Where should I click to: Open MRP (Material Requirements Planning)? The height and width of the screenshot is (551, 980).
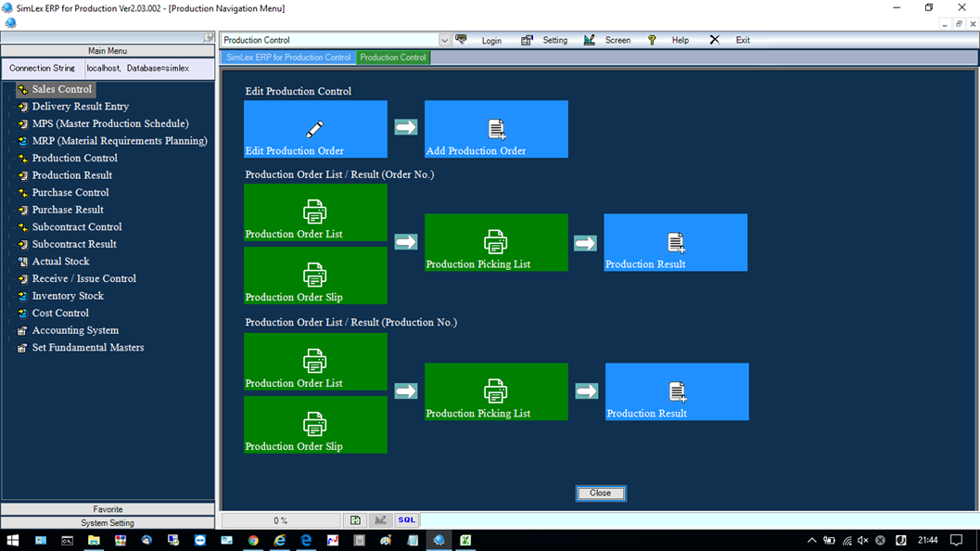[120, 141]
